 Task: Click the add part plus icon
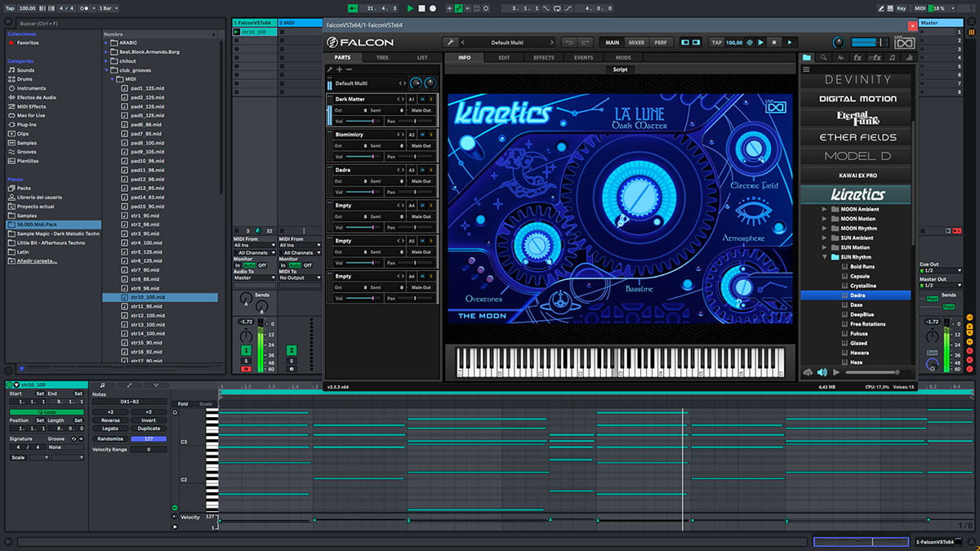click(340, 69)
